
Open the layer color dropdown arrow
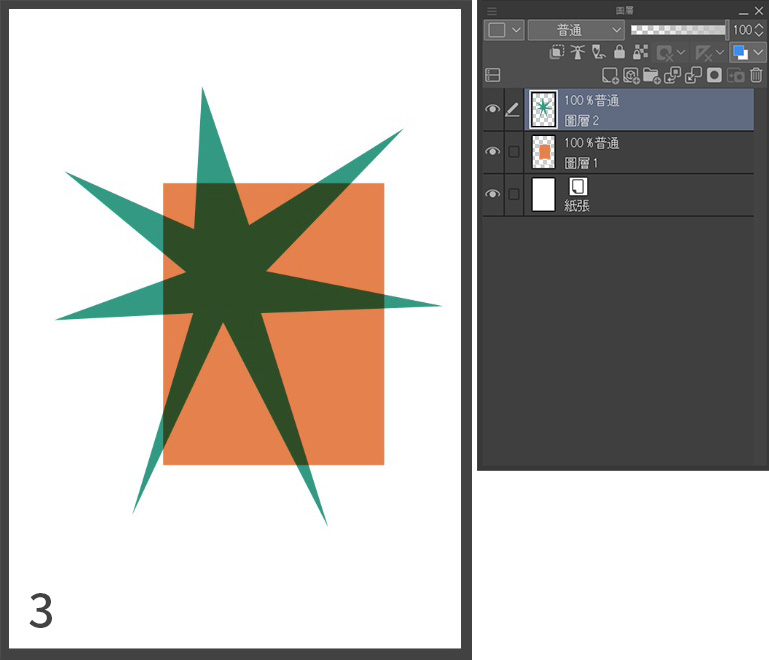pos(758,52)
